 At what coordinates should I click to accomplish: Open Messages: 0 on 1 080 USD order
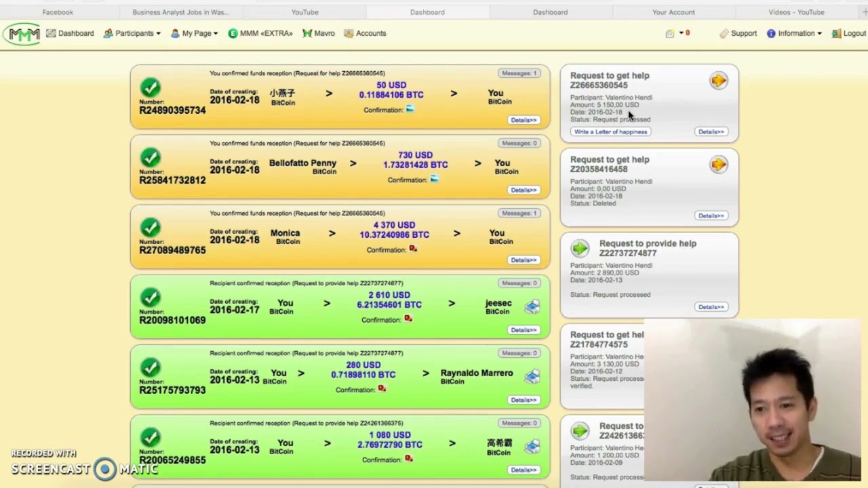(x=519, y=423)
